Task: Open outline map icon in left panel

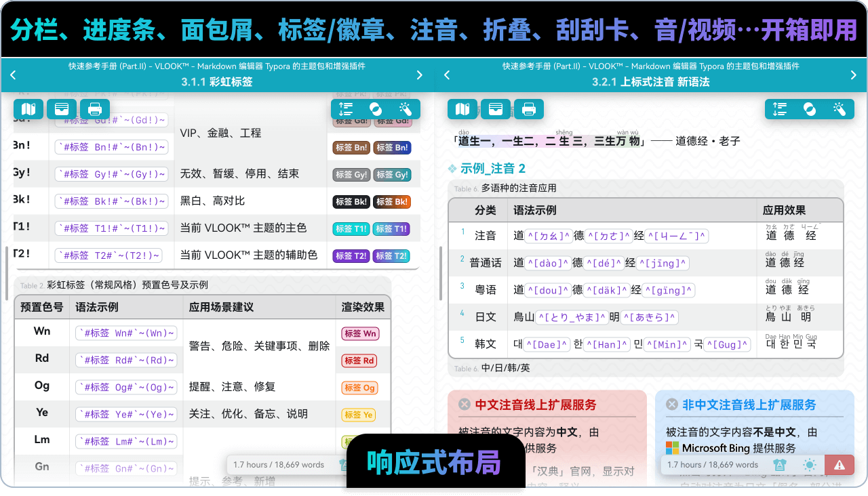Action: 28,109
